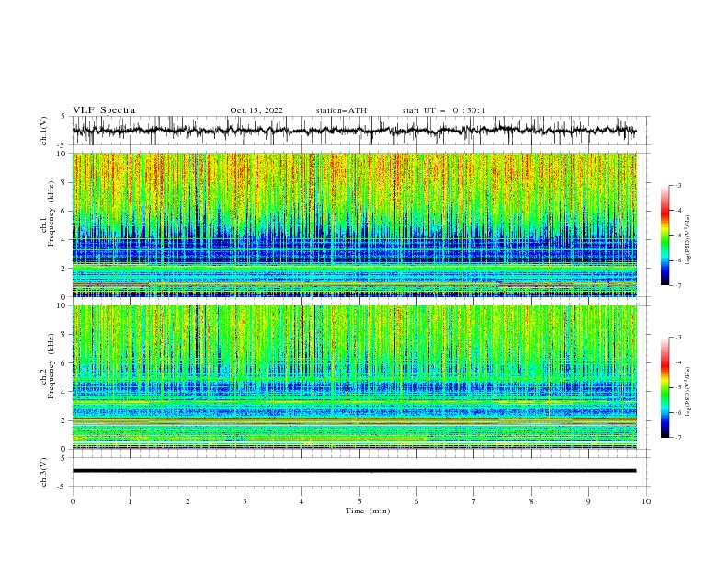Click inside the ch.2 spectrogram panel

pyautogui.click(x=355, y=377)
